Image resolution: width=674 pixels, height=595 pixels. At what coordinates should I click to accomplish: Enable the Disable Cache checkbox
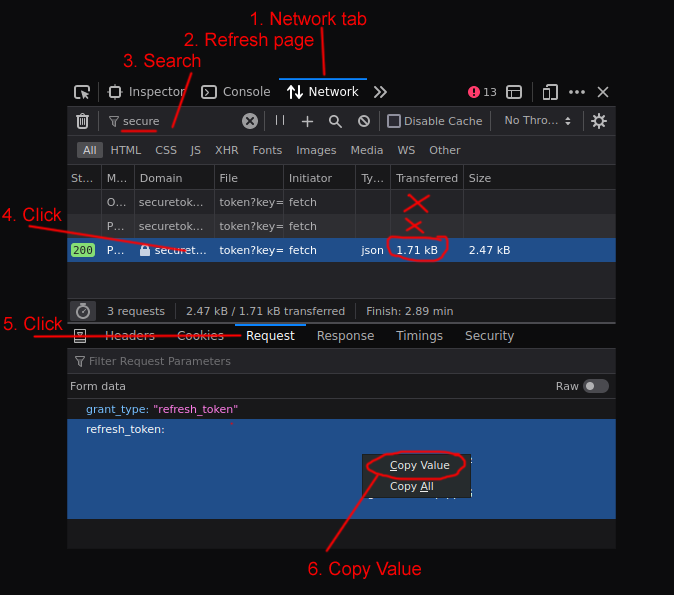pyautogui.click(x=394, y=121)
